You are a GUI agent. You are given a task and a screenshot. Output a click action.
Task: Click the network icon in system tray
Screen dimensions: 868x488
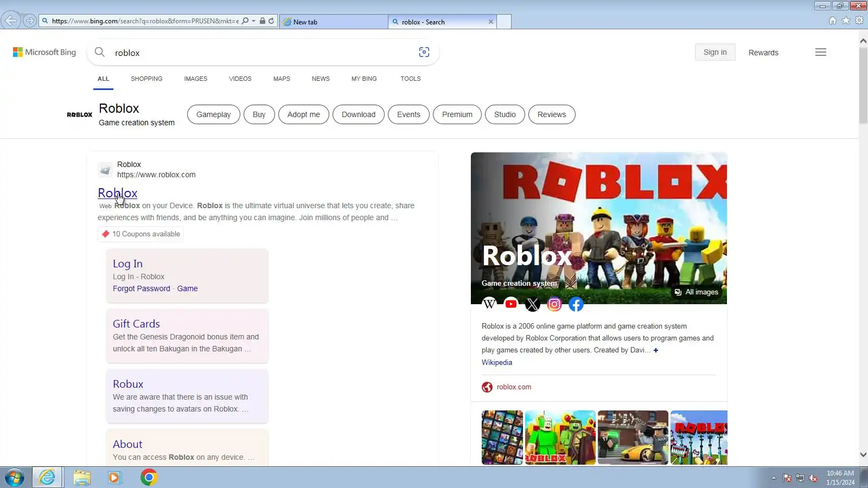tap(800, 478)
